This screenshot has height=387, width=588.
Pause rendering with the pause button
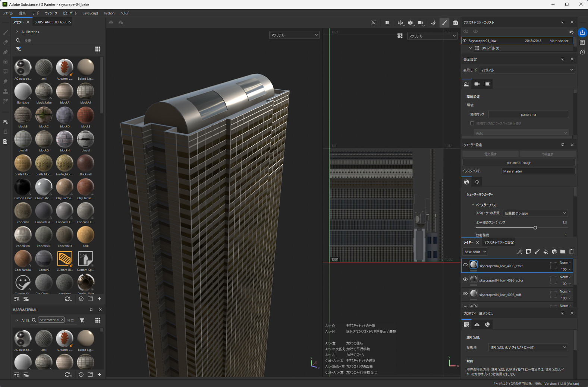387,23
